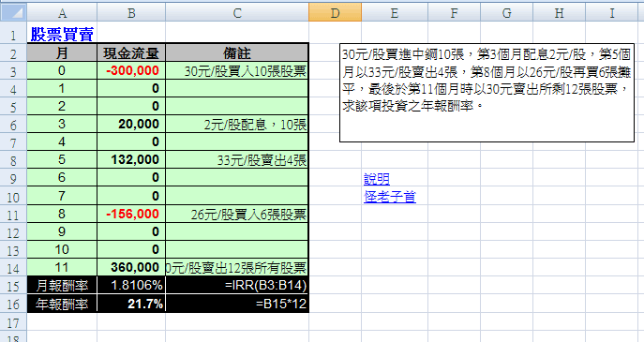Select row 17 header
Viewport: 644px width, 342px height.
point(13,322)
